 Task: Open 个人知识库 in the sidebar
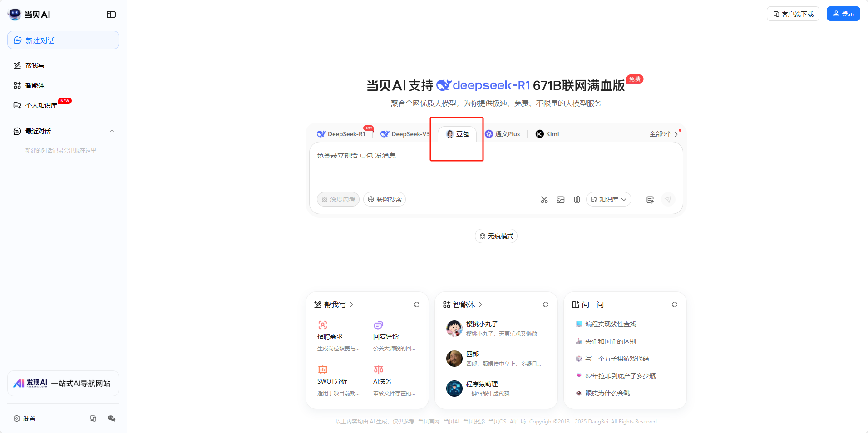tap(35, 105)
